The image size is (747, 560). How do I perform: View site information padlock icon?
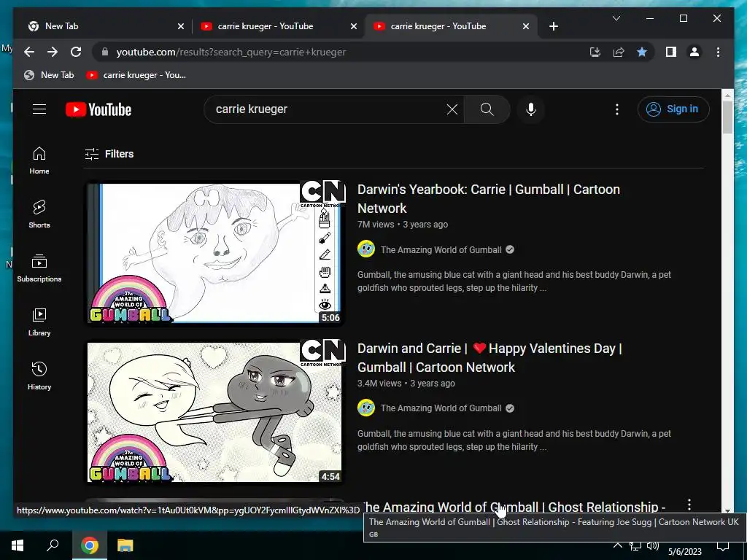coord(105,52)
